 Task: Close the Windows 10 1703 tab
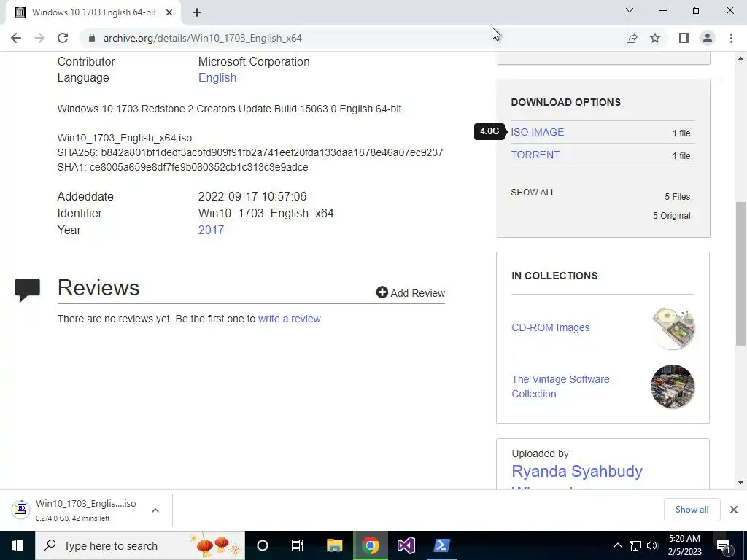pyautogui.click(x=169, y=12)
